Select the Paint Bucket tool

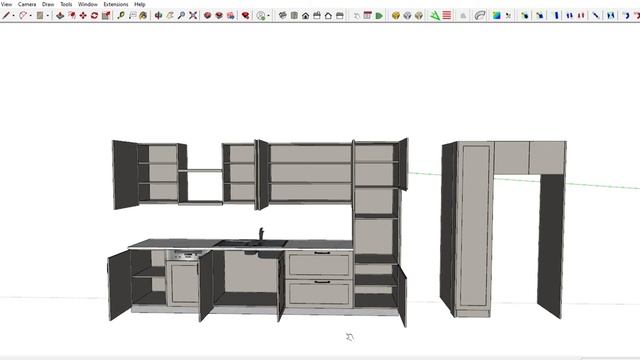pos(143,16)
